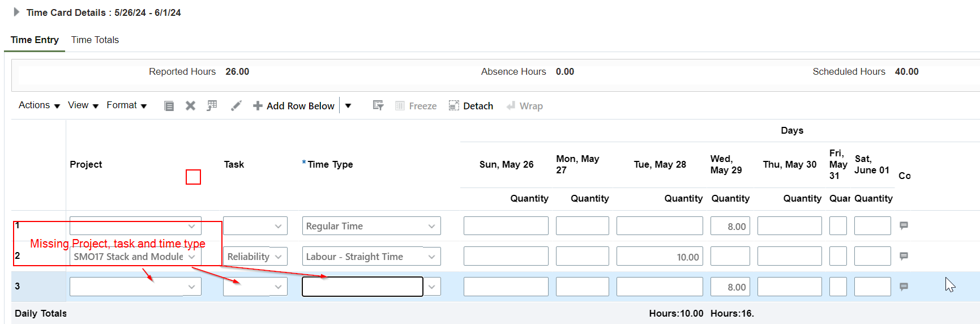Click the edit pencil icon in toolbar
Image resolution: width=980 pixels, height=324 pixels.
click(236, 106)
